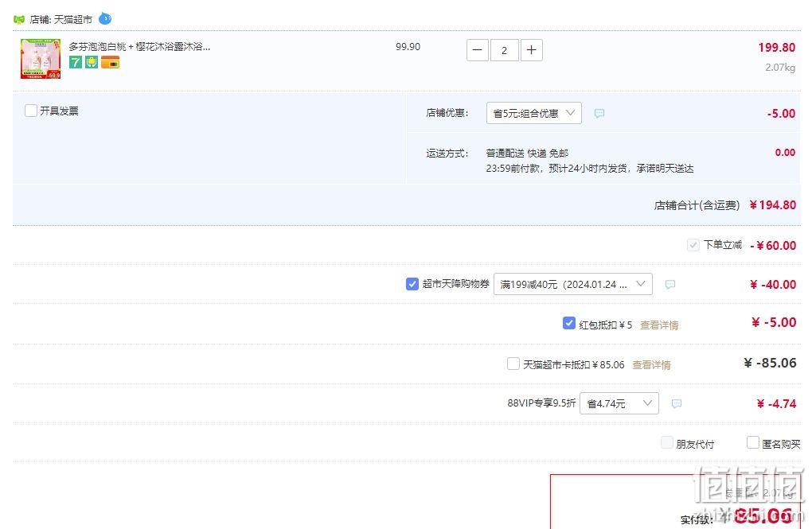
Task: Click the 88VIP专享9.5折 label
Action: (x=541, y=403)
